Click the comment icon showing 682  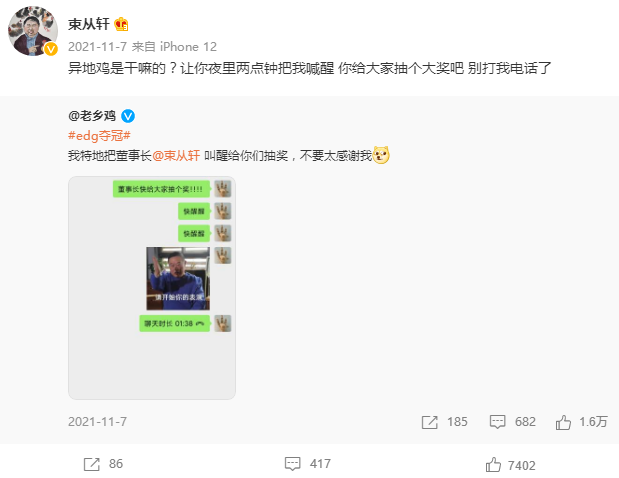[x=497, y=422]
